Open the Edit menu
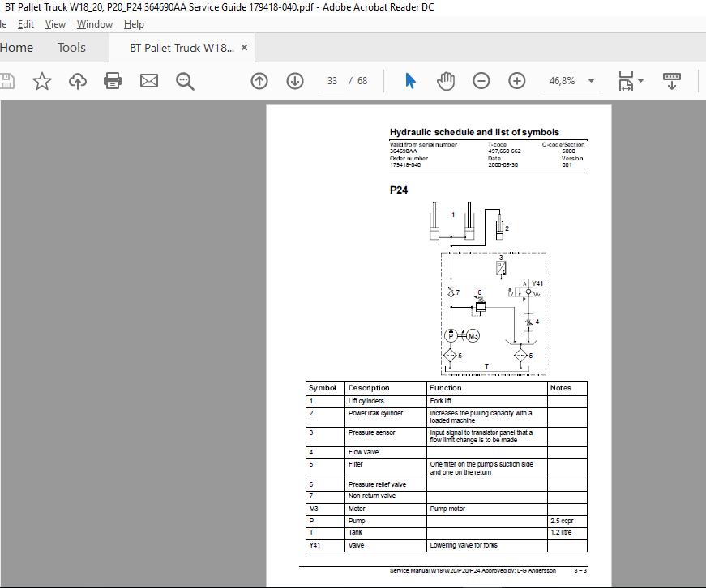 26,24
